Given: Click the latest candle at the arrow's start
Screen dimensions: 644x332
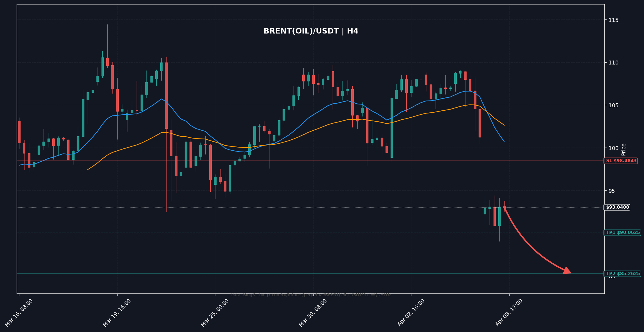Looking at the screenshot, I should pyautogui.click(x=504, y=207).
